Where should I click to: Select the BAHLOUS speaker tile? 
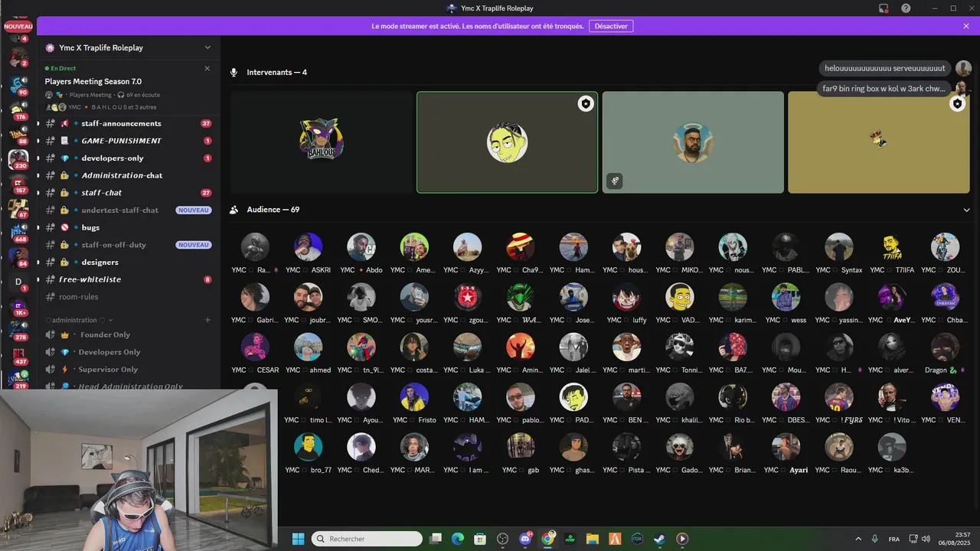321,142
